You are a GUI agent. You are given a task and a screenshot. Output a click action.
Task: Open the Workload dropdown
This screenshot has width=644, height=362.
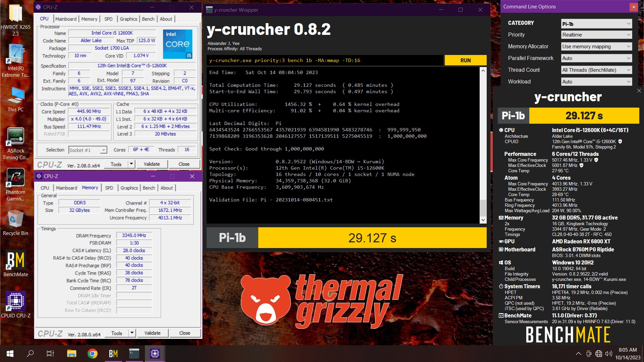point(597,82)
